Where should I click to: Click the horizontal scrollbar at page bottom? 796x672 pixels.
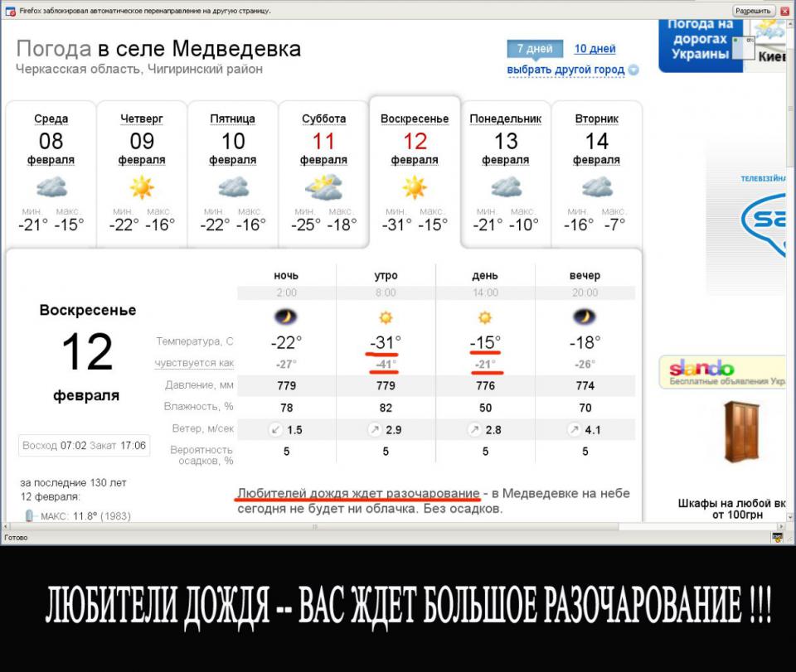(390, 527)
